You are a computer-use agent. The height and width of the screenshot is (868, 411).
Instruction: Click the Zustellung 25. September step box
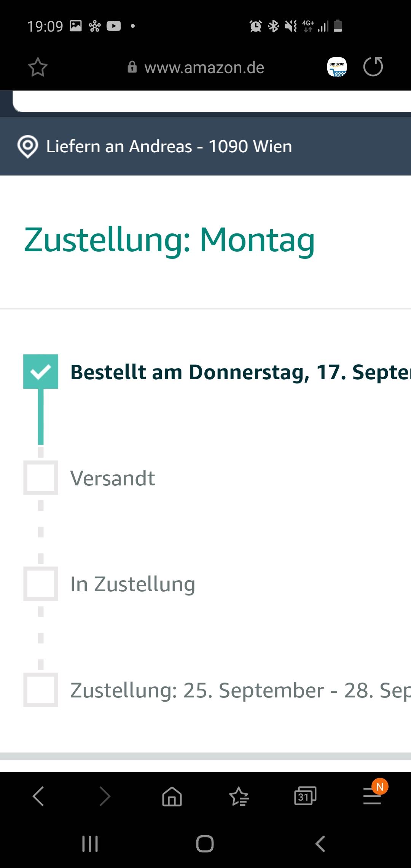coord(41,690)
